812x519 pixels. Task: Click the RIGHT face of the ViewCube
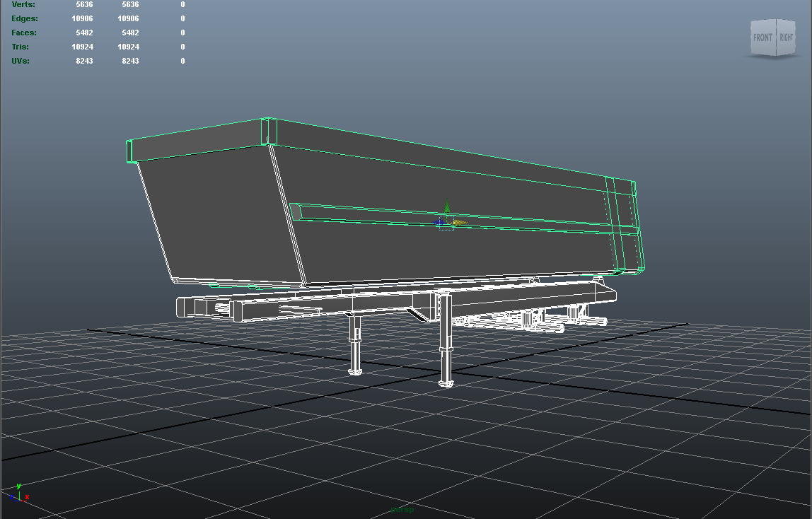(786, 37)
